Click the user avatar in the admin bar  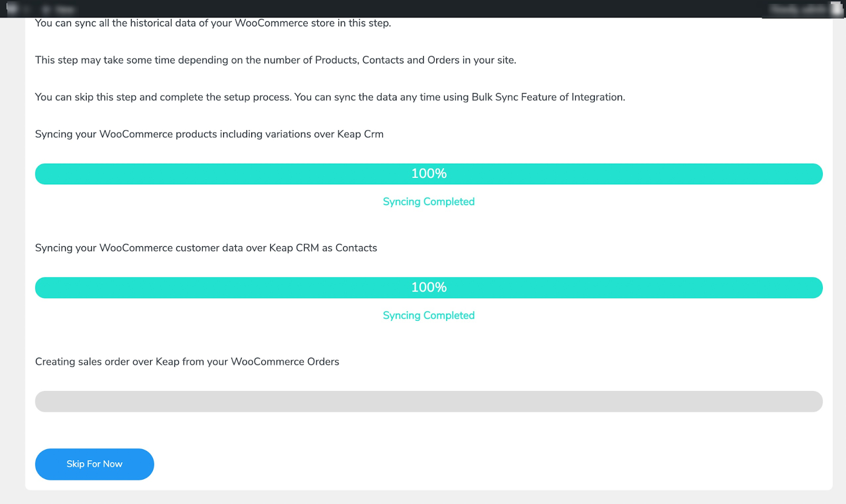[836, 9]
